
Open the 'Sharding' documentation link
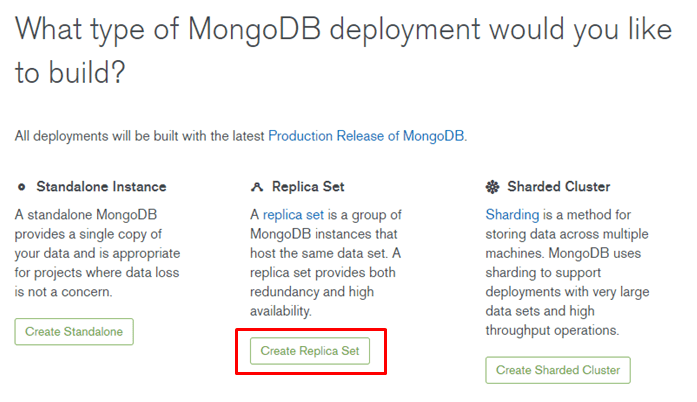coord(512,215)
